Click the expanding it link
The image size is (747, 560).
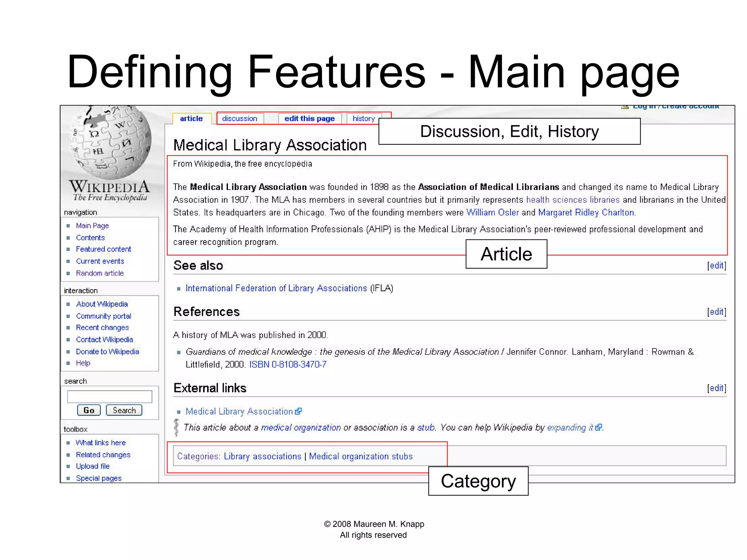pyautogui.click(x=570, y=427)
